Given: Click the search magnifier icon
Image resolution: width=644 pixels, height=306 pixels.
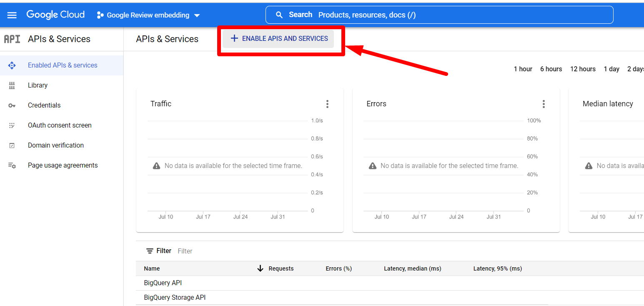Looking at the screenshot, I should [x=279, y=14].
